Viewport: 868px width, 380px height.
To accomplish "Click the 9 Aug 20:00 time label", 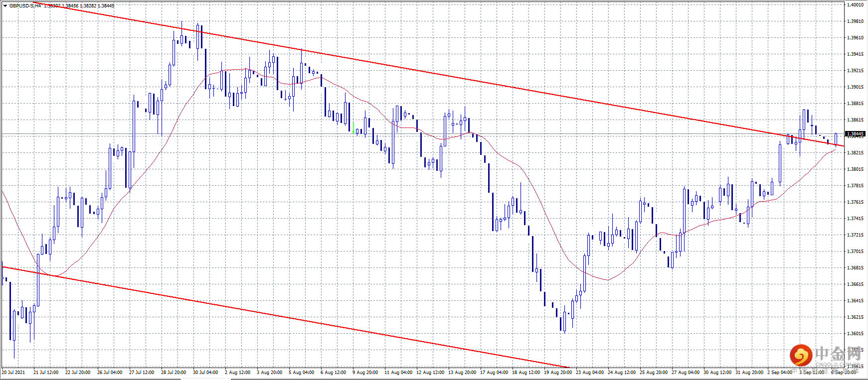I will click(x=365, y=372).
